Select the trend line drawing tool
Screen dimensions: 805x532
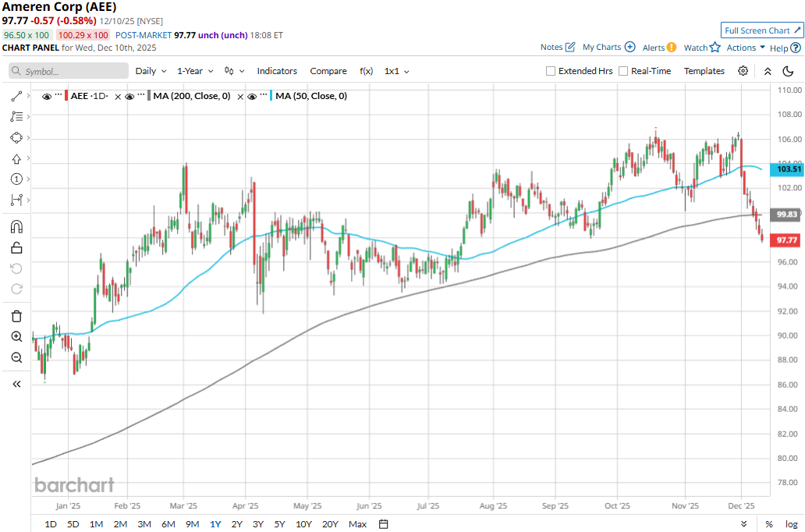click(16, 96)
